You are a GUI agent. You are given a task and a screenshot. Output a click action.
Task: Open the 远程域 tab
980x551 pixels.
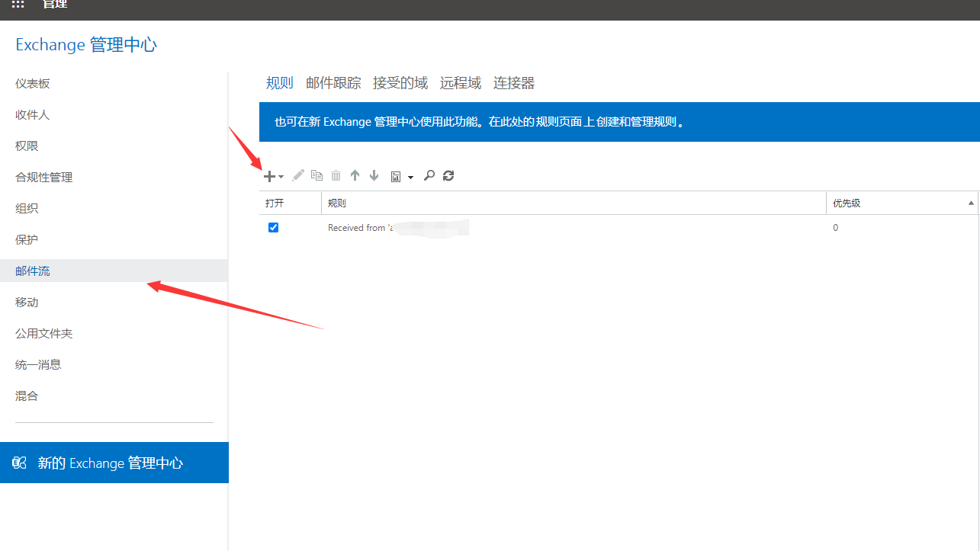pos(461,83)
